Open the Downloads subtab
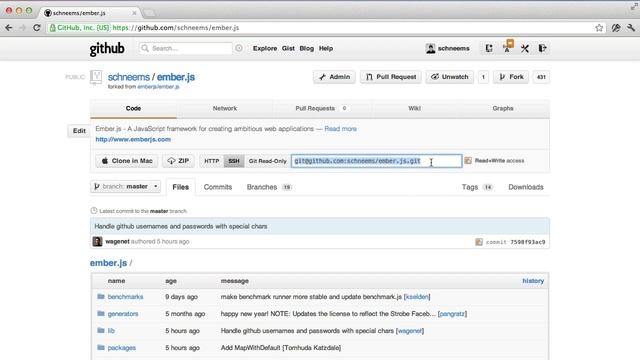The image size is (640, 360). 526,187
